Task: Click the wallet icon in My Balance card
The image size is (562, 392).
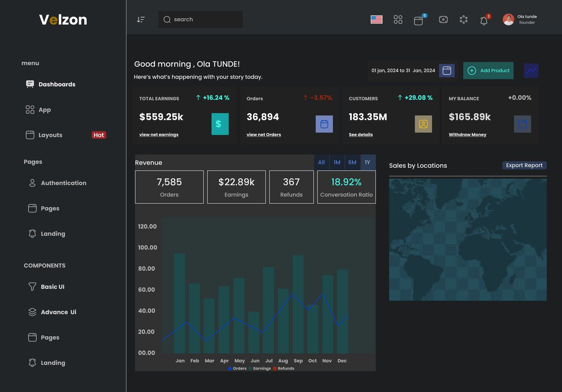Action: pos(523,124)
